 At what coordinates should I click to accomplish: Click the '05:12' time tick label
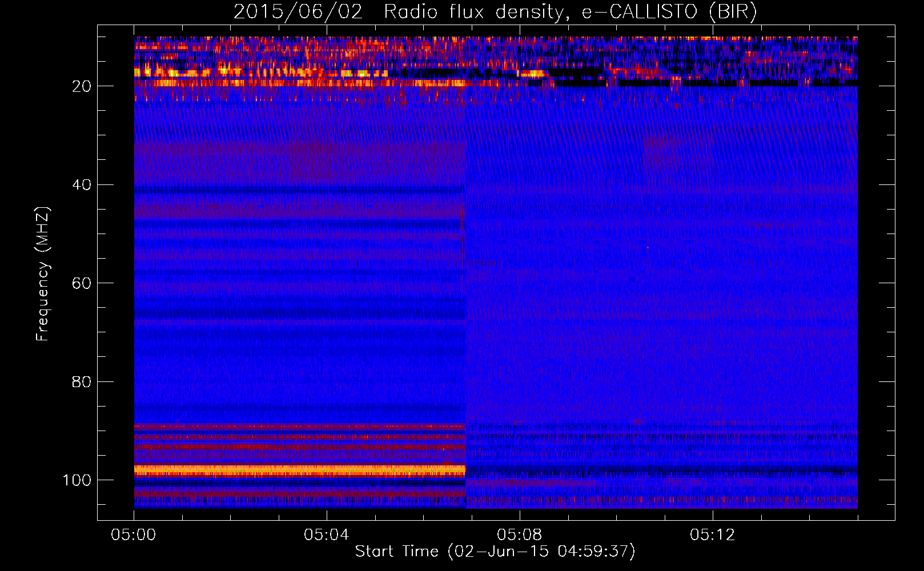[x=713, y=535]
